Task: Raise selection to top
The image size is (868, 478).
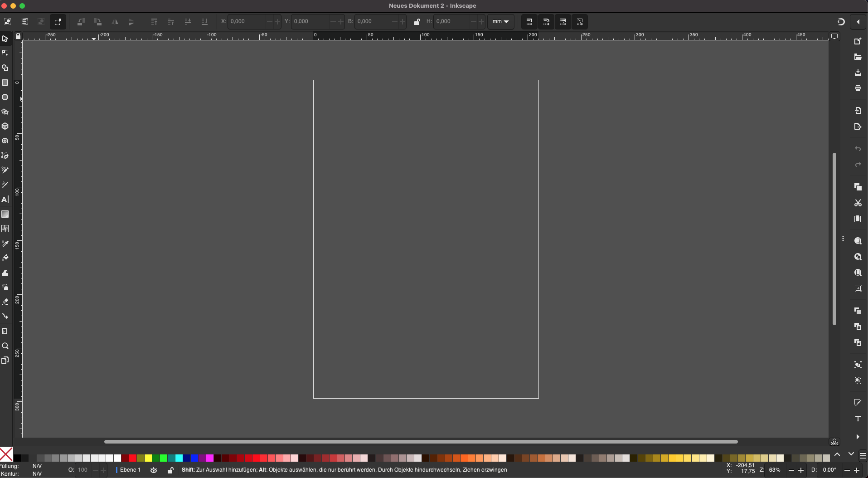Action: 154,22
